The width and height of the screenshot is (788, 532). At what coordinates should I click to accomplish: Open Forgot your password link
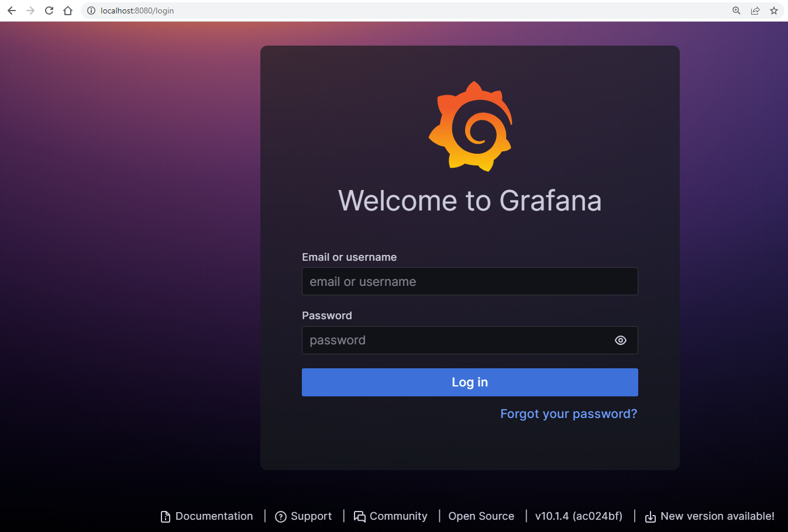coord(569,414)
